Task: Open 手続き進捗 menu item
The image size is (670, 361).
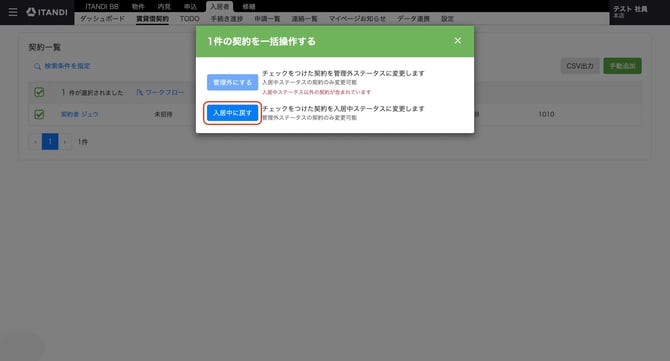Action: click(227, 19)
